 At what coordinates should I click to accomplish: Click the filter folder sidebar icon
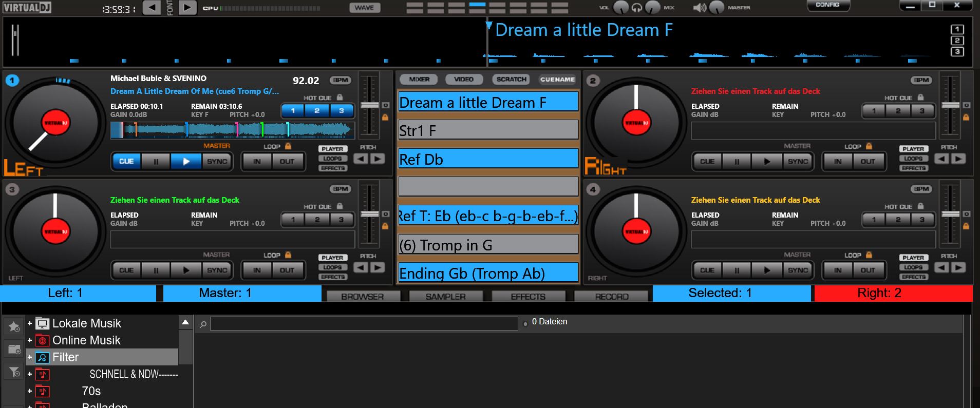[x=14, y=372]
